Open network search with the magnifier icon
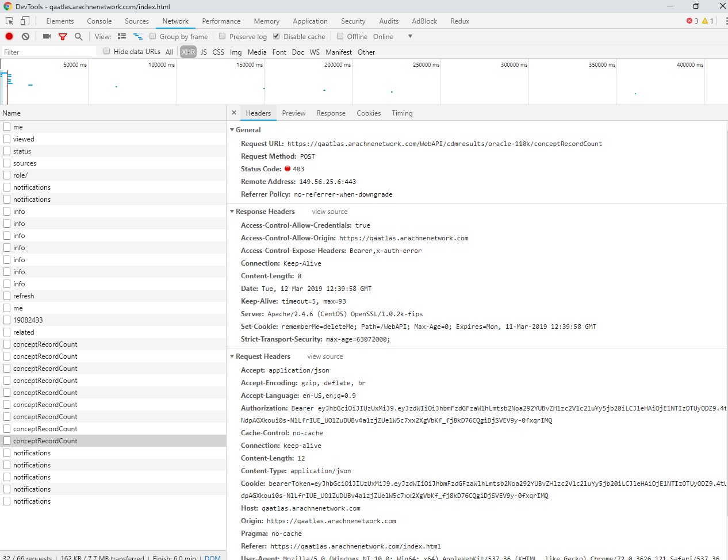Image resolution: width=728 pixels, height=560 pixels. 78,36
